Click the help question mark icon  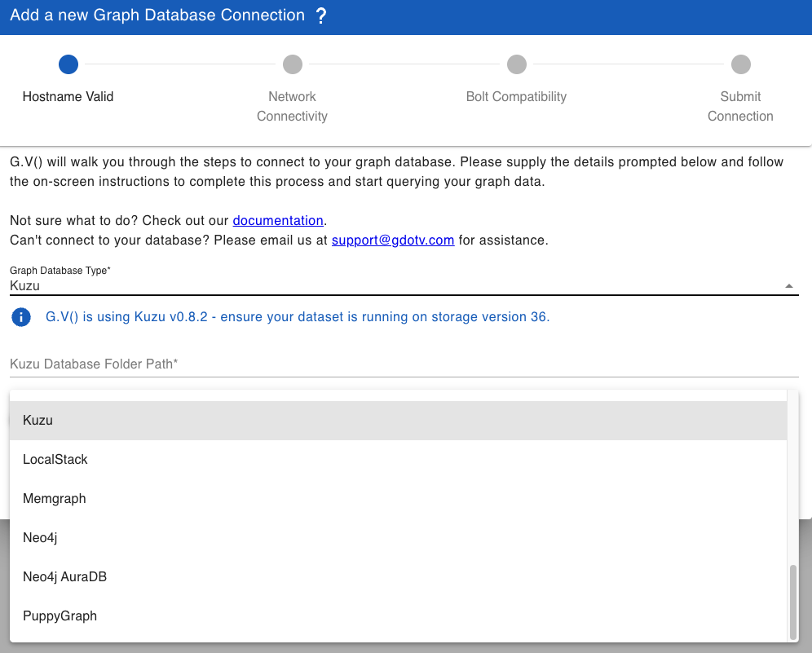[x=321, y=16]
